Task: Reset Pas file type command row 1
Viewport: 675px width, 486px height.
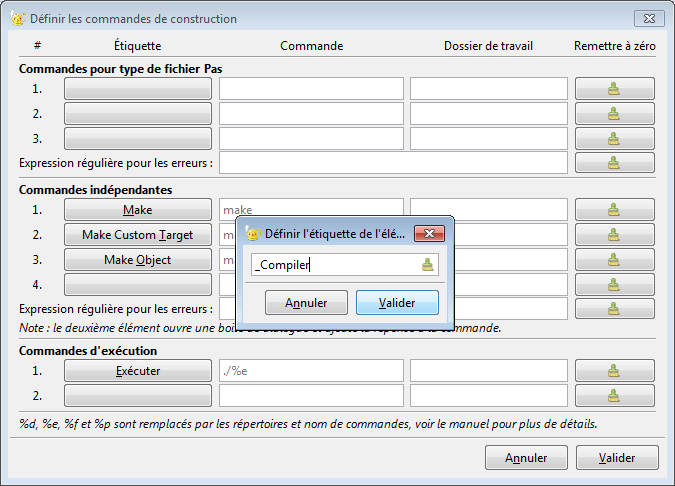Action: [614, 88]
